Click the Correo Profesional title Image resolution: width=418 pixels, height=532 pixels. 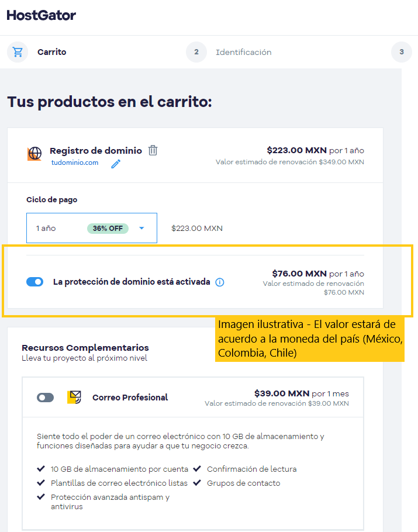click(130, 398)
